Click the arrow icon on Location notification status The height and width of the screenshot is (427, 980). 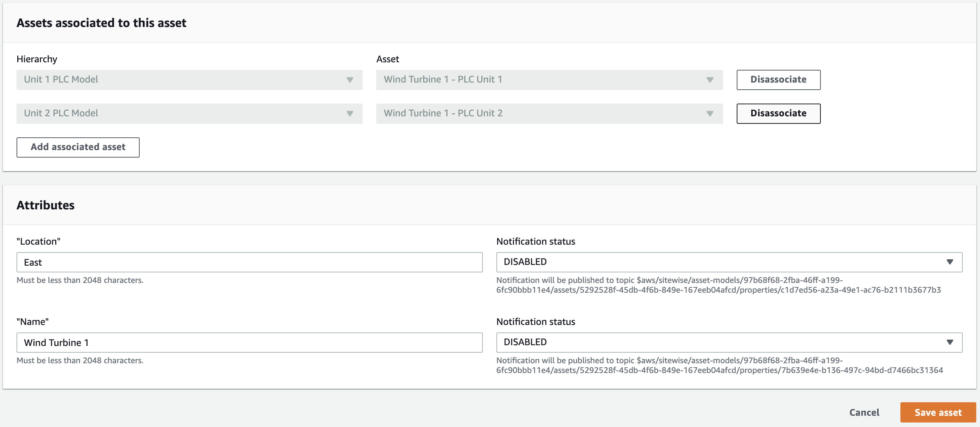pyautogui.click(x=950, y=262)
